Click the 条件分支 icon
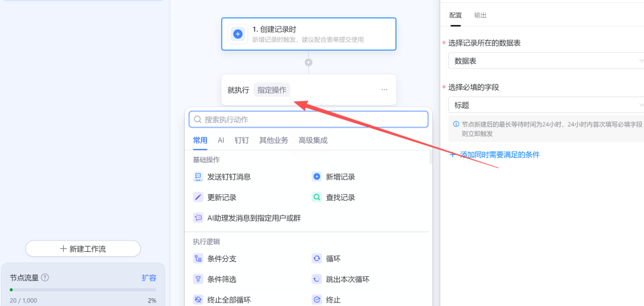The height and width of the screenshot is (306, 644). (199, 259)
